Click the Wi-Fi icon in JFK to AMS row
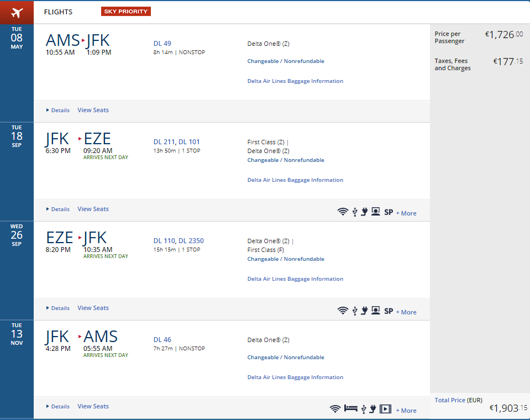Viewport: 530px width, 420px height. coord(335,409)
